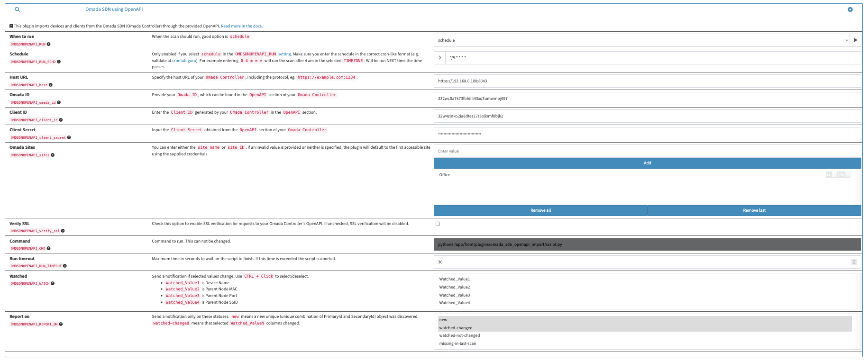Open the Read more in the docs link

241,26
